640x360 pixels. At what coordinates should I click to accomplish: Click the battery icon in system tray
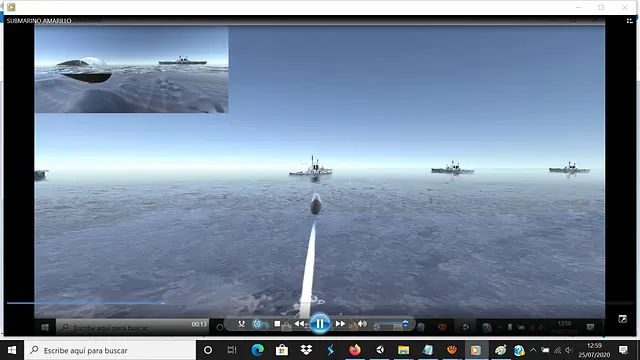point(545,350)
